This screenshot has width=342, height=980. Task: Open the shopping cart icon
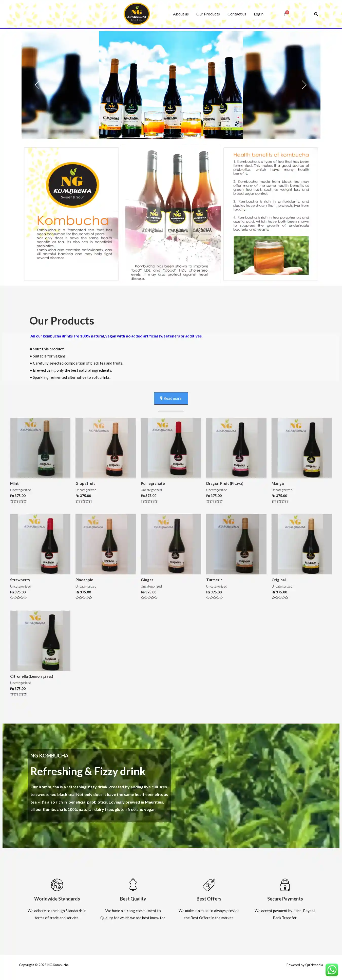(x=286, y=14)
